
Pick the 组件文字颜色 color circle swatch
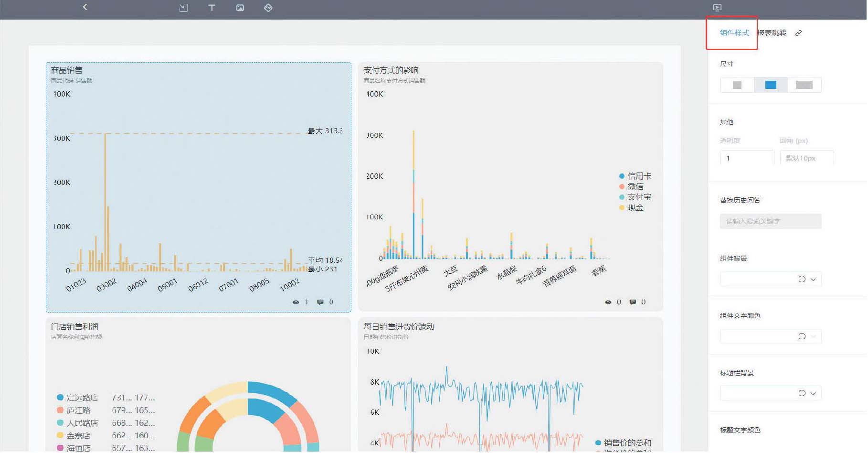[802, 337]
